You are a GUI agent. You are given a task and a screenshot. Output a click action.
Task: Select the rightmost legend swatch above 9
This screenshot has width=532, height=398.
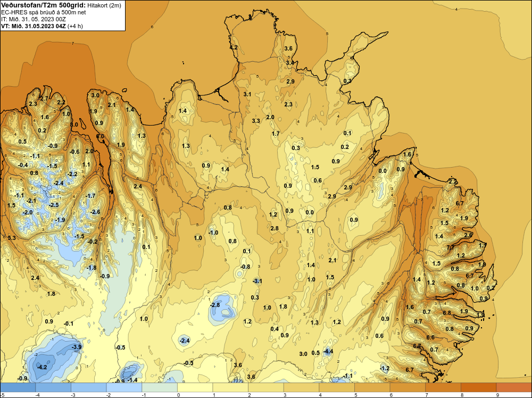click(x=514, y=387)
